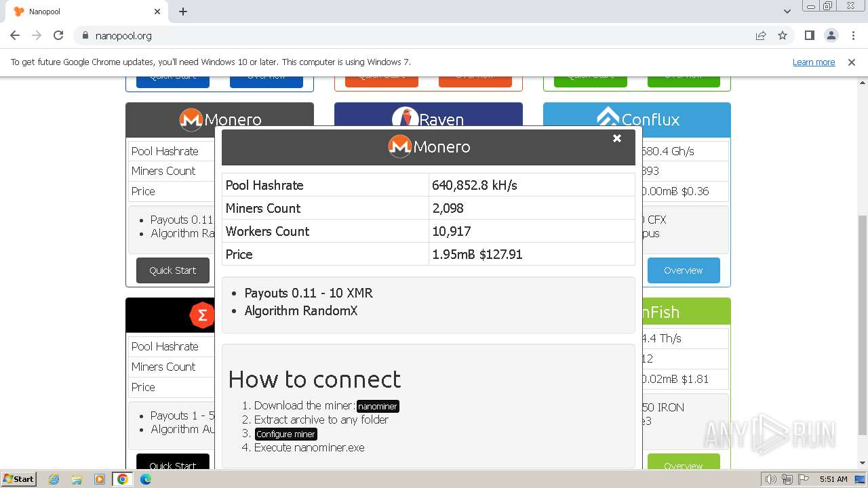Click Pool Hashrate value 640,852.8 kH/s

point(475,185)
